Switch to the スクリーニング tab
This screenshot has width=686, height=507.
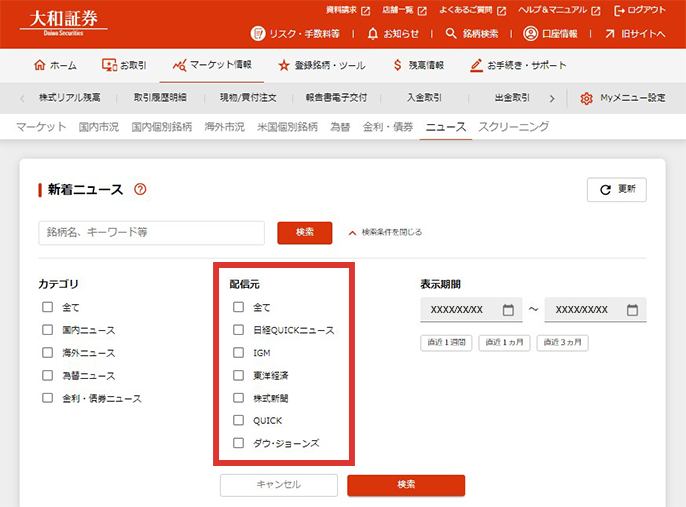[x=513, y=127]
